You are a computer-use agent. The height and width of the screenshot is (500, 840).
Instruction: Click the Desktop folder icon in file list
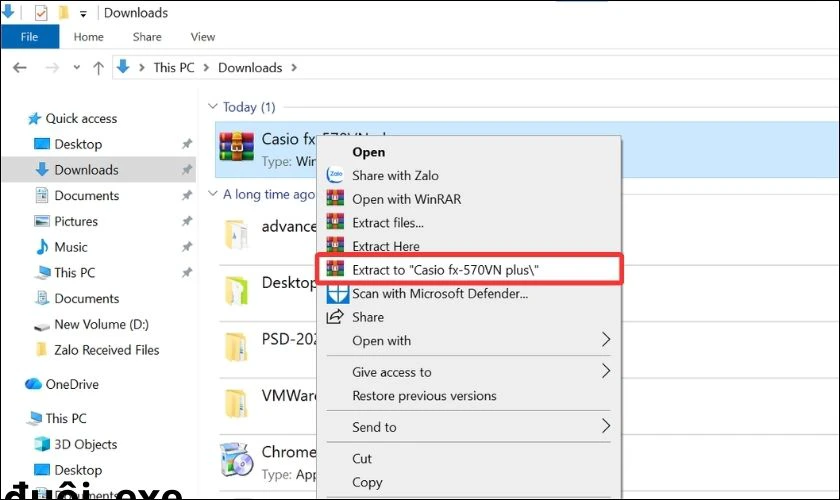tap(236, 290)
